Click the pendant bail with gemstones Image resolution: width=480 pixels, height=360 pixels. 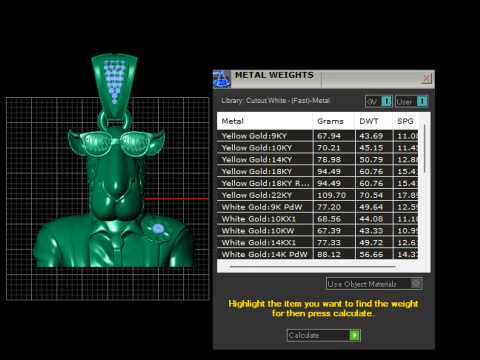click(114, 86)
